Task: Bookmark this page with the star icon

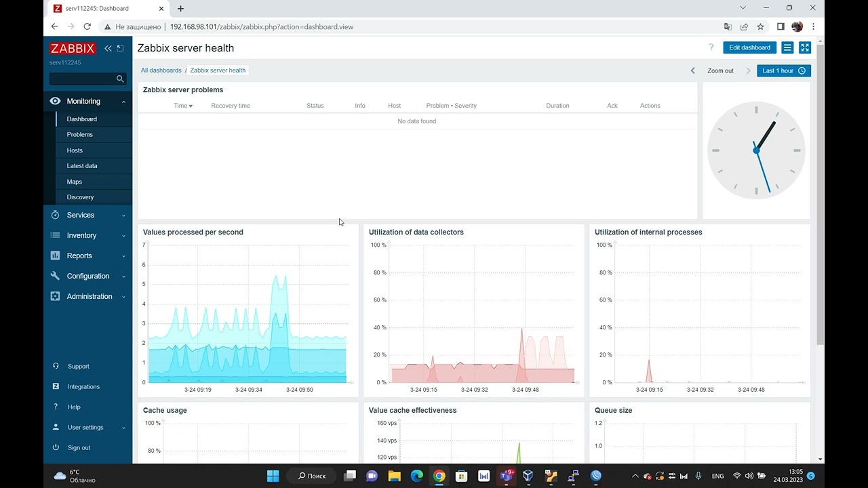Action: click(x=760, y=26)
